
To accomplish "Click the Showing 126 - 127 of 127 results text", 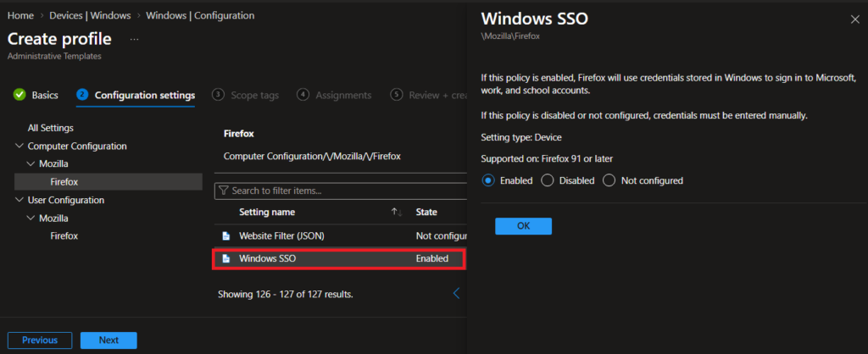I will [286, 294].
